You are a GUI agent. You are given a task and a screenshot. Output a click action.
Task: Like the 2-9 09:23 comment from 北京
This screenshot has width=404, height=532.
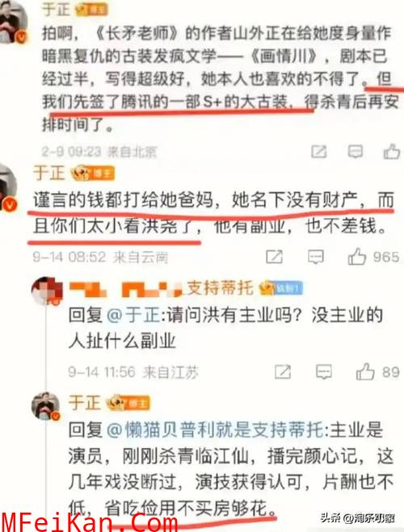point(392,151)
